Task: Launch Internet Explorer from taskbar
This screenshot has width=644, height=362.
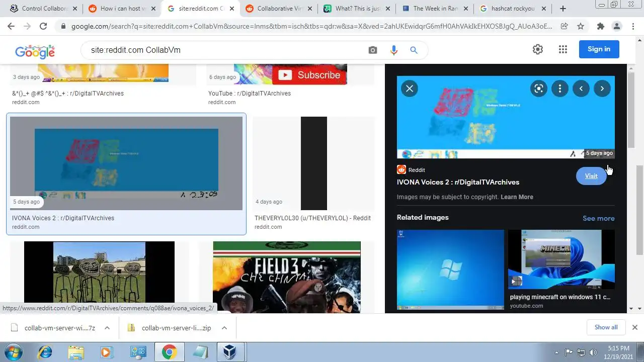Action: (x=45, y=352)
